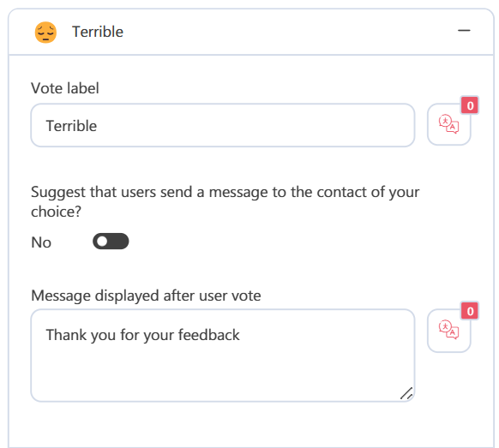Enable the suggest contact message switch
The image size is (499, 448).
click(111, 242)
